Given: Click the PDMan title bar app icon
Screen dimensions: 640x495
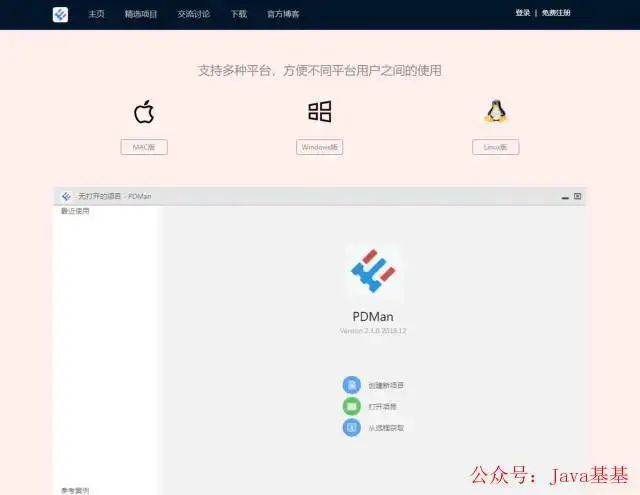Looking at the screenshot, I should pos(66,196).
